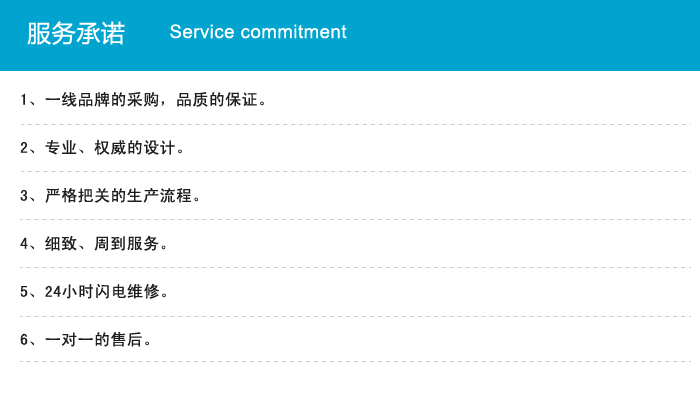Select the 细致 word in item 4

click(61, 244)
